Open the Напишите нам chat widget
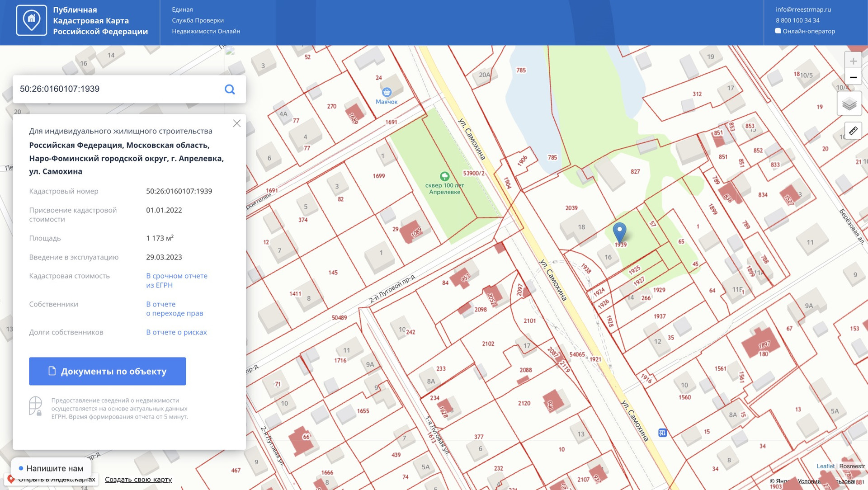Screen dimensions: 868x490 pyautogui.click(x=51, y=468)
